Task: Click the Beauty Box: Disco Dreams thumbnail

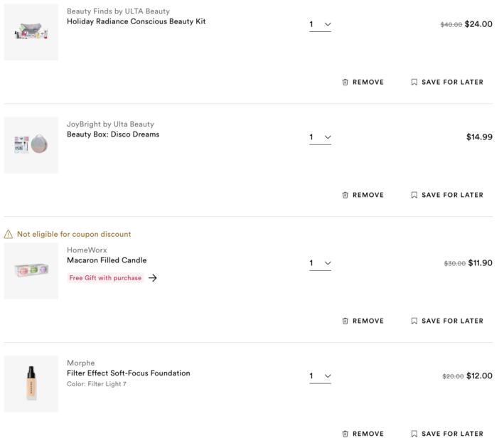Action: [x=31, y=145]
